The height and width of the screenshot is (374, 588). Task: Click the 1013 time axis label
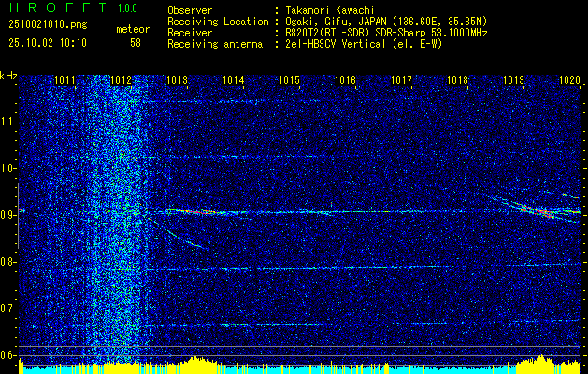coord(177,79)
